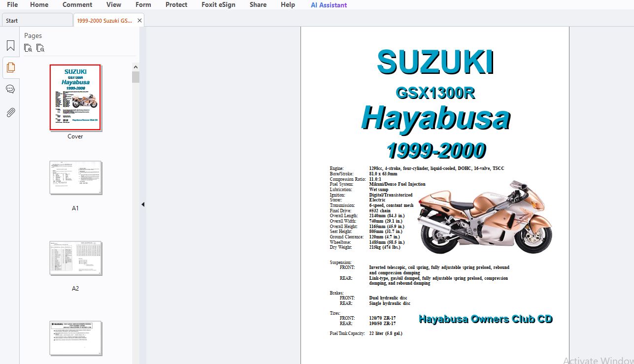
Task: Open the A1 page thumbnail
Action: (75, 178)
